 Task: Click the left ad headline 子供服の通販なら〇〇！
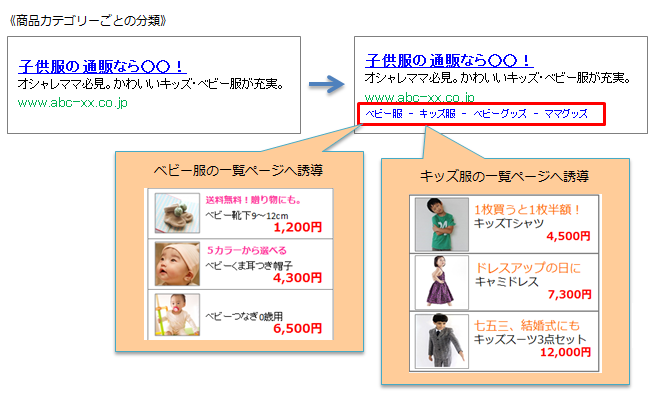click(x=102, y=66)
